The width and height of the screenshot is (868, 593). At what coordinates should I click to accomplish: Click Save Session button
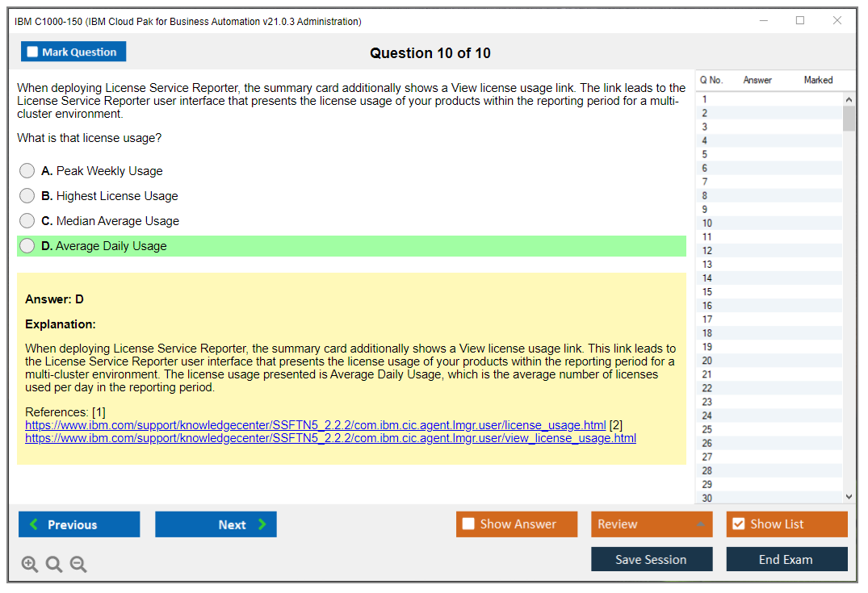point(652,559)
